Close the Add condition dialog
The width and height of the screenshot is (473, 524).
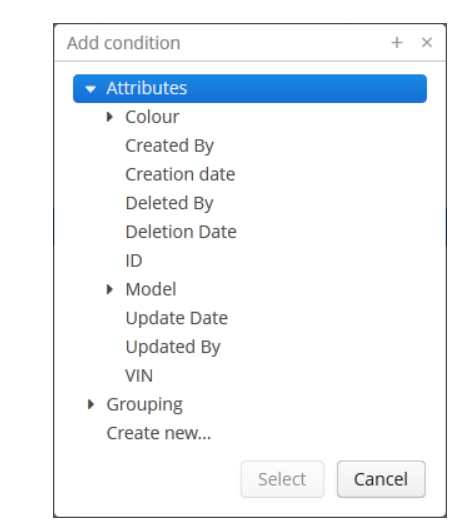(x=427, y=42)
